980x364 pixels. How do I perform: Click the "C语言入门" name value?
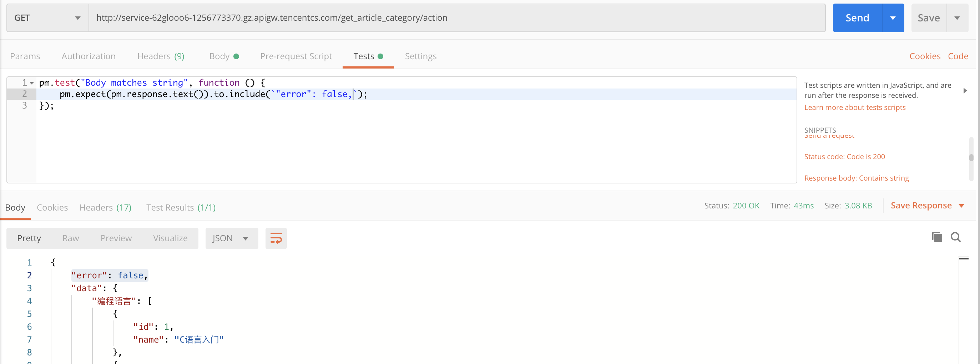[x=199, y=339]
